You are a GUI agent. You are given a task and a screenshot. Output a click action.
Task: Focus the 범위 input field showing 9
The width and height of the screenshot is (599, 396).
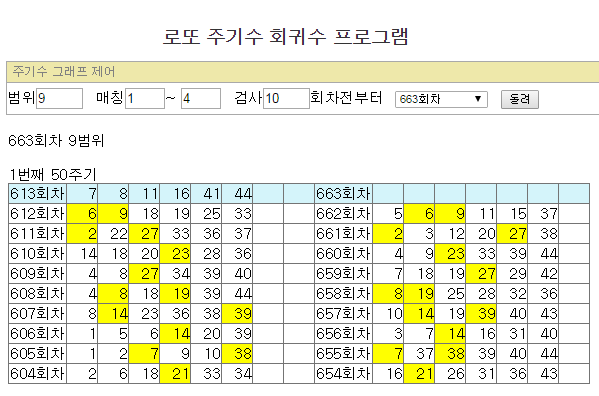coord(59,99)
